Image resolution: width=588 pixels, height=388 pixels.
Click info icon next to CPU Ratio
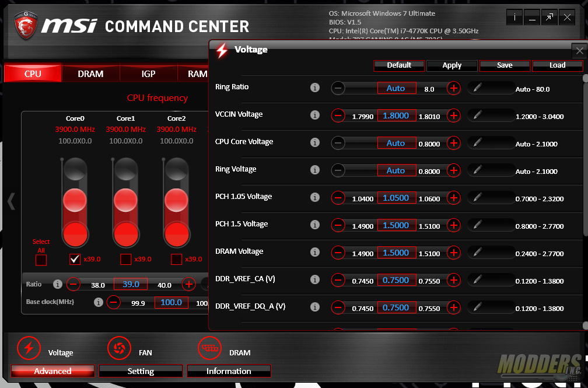[57, 284]
